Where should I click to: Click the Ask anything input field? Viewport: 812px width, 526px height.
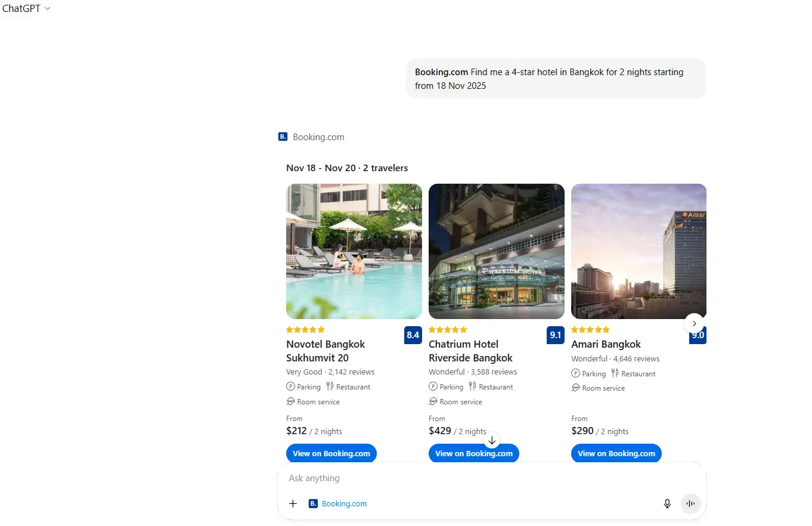point(417,478)
